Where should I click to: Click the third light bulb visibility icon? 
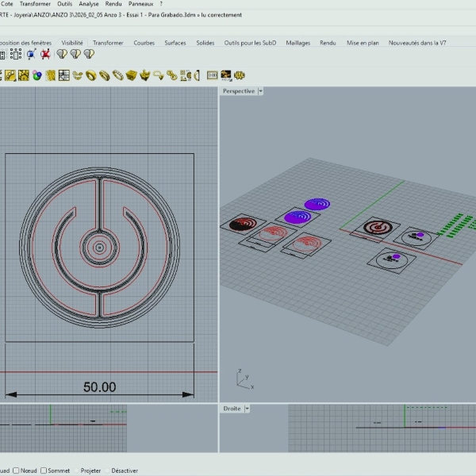click(x=89, y=54)
